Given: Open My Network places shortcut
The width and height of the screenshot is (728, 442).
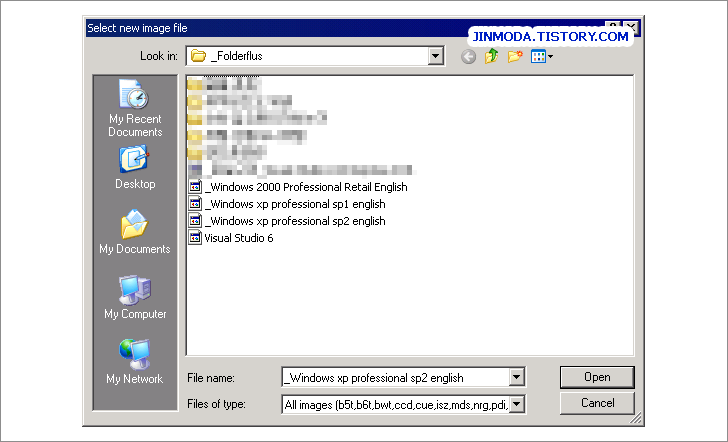Looking at the screenshot, I should point(135,362).
